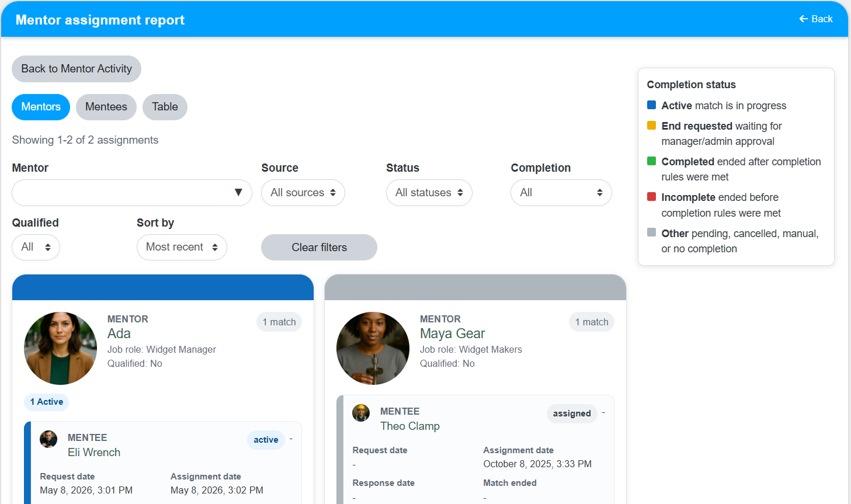Click Theo Clamp's mentee avatar
Screen dimensions: 851x504
[361, 413]
